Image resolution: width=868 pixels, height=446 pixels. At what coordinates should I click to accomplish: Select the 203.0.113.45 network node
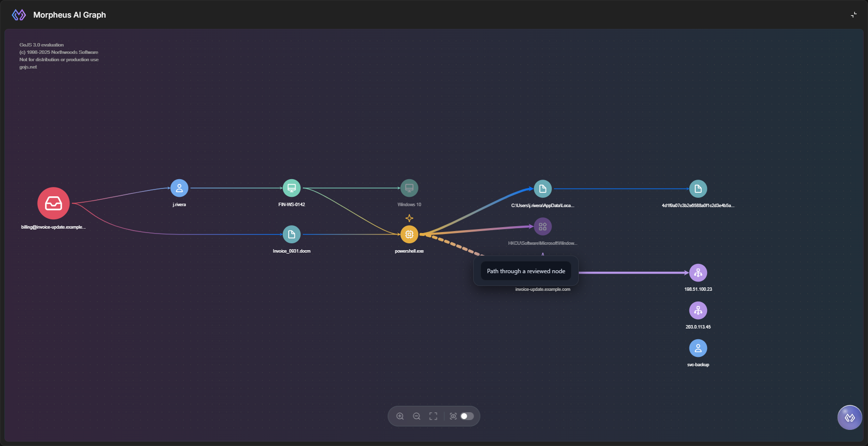click(x=698, y=310)
